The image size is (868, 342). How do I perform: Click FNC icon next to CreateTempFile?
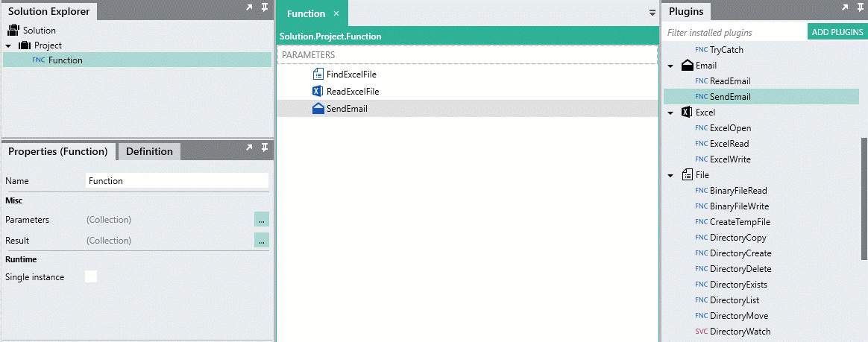(702, 222)
